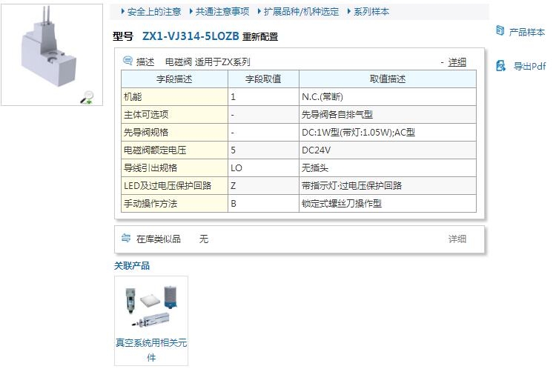This screenshot has height=392, width=556.
Task: Open the solenoid valve product image
Action: (x=50, y=53)
